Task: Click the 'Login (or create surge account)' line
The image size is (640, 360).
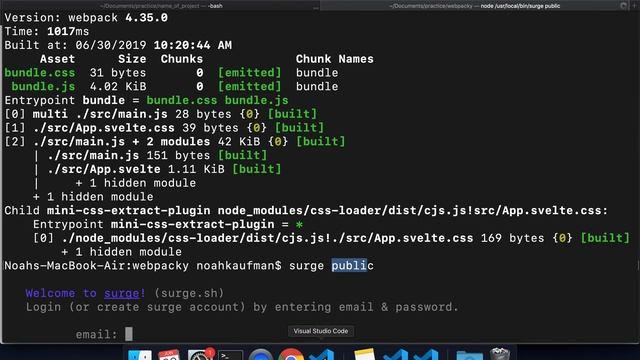Action: (242, 307)
